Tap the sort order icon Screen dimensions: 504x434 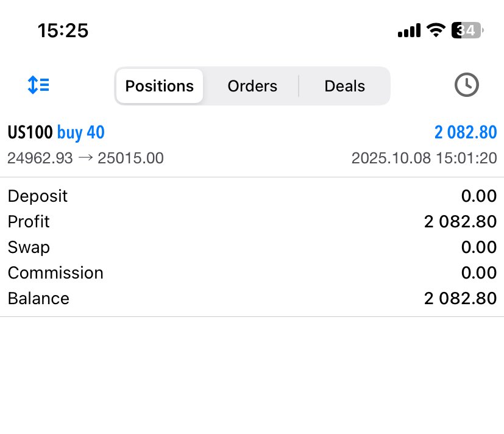coord(38,85)
